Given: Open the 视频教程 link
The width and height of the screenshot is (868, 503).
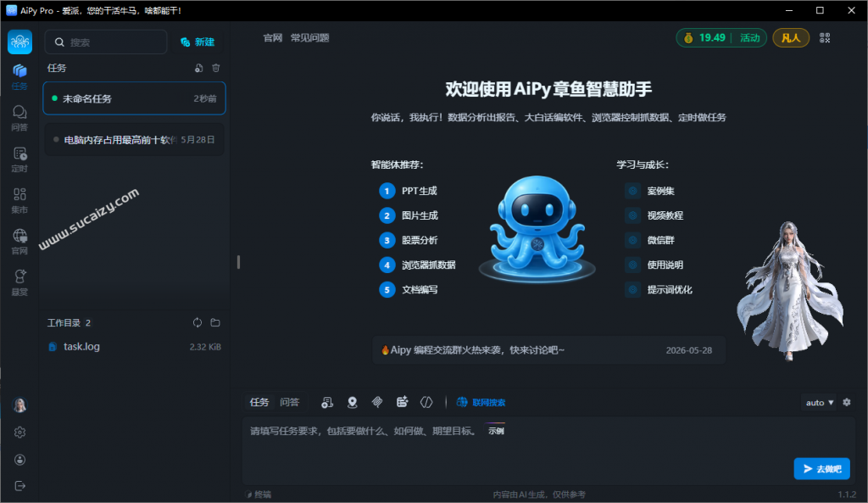Looking at the screenshot, I should [x=665, y=215].
